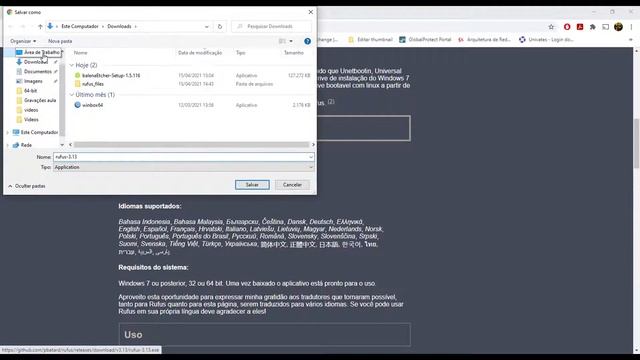Image resolution: width=640 pixels, height=360 pixels.
Task: Select the rufus_files folder name
Action: [x=93, y=84]
